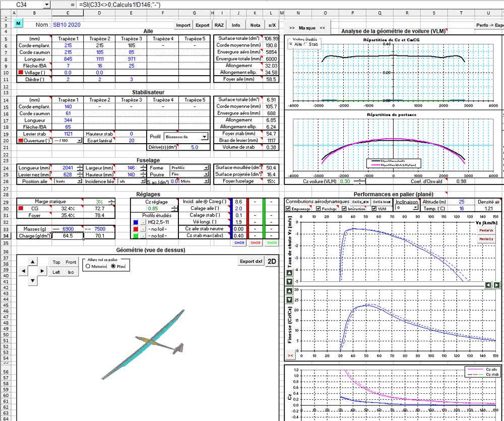504x421 pixels.
Task: Toggle the Empennage contribution checkbox
Action: (288, 209)
